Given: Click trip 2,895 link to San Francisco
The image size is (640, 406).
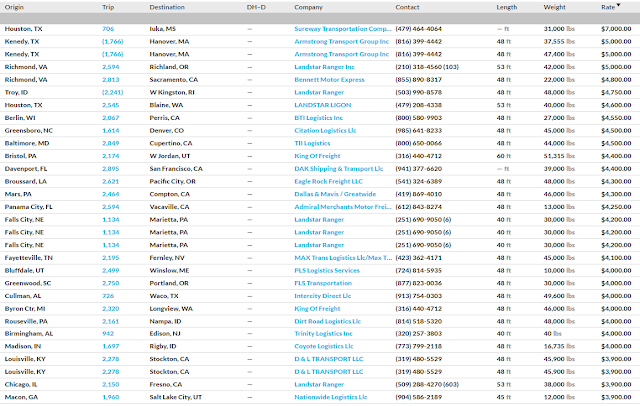Looking at the screenshot, I should point(111,169).
